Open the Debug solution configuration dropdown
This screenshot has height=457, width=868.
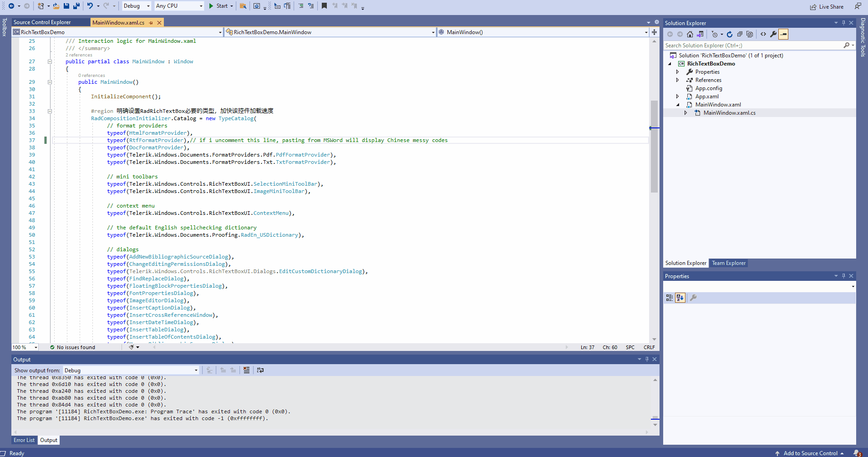[136, 6]
